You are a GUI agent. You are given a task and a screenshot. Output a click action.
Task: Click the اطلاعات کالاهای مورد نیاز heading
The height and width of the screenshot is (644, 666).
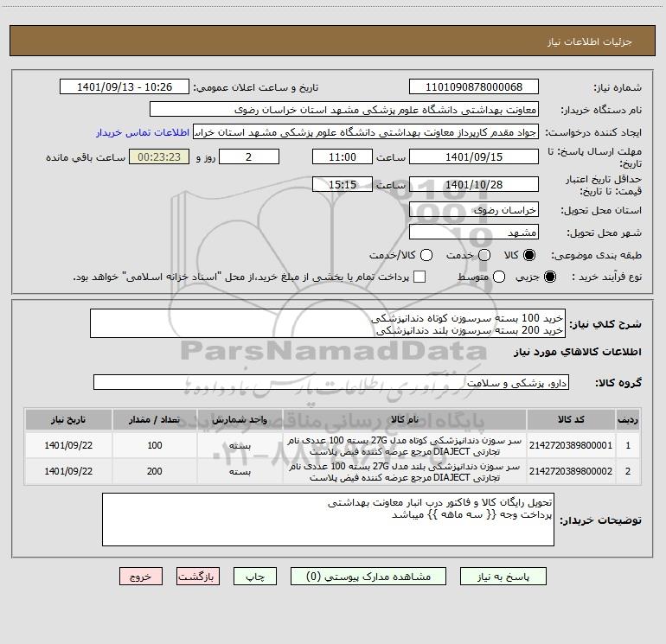coord(578,352)
